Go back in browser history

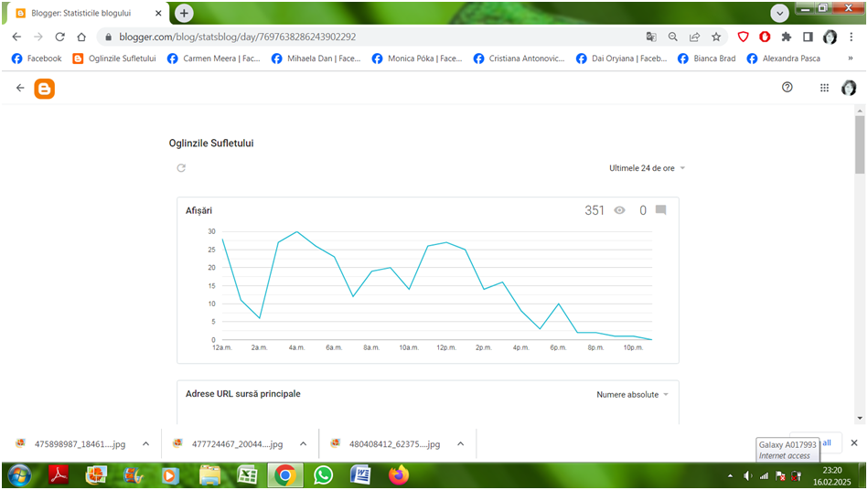[x=16, y=37]
